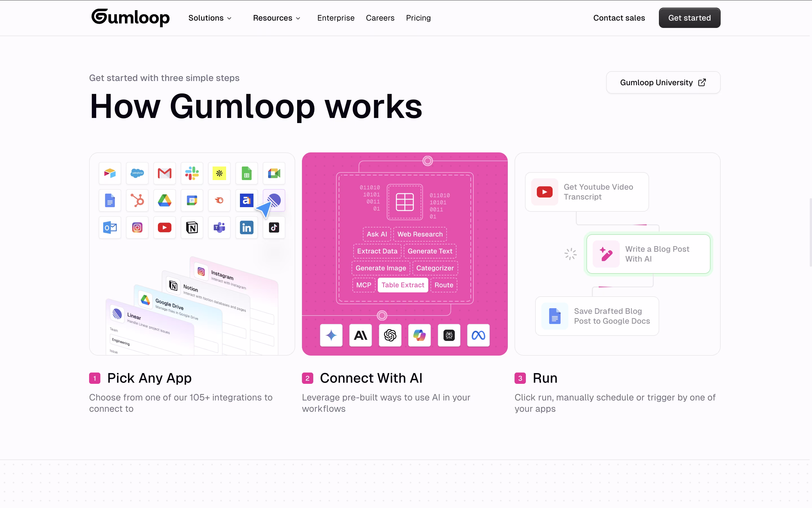The width and height of the screenshot is (812, 508).
Task: Click the 'Connect With AI' step heading
Action: tap(371, 378)
